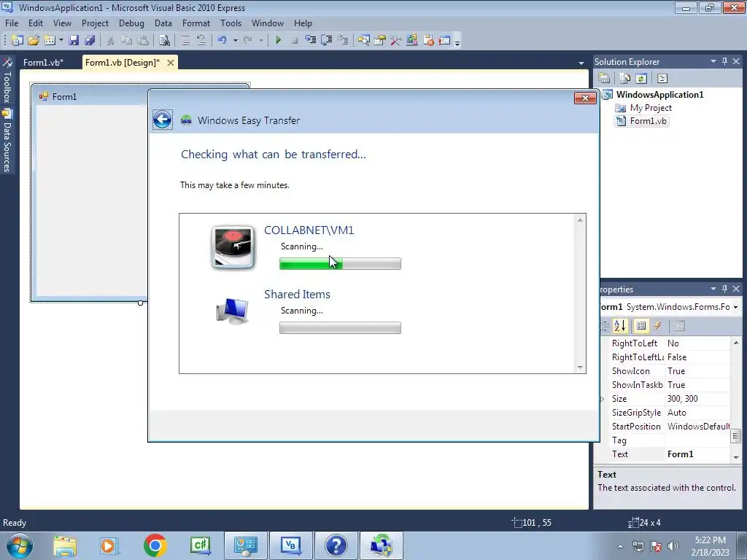Open Chrome from the taskbar
This screenshot has width=747, height=560.
tap(155, 545)
